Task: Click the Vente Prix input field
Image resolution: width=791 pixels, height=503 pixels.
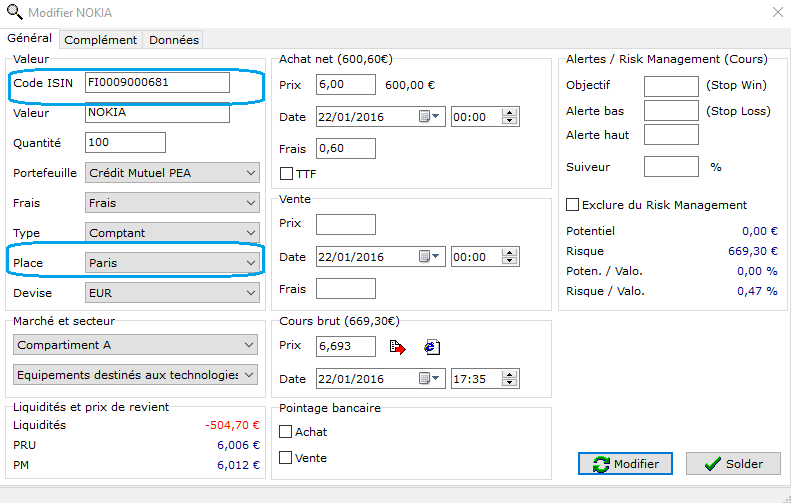Action: pyautogui.click(x=346, y=225)
